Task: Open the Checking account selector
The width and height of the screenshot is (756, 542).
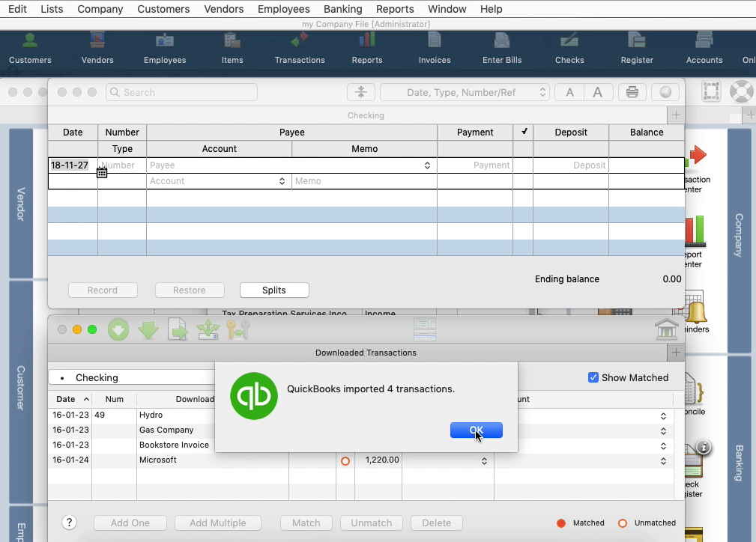Action: (x=132, y=377)
